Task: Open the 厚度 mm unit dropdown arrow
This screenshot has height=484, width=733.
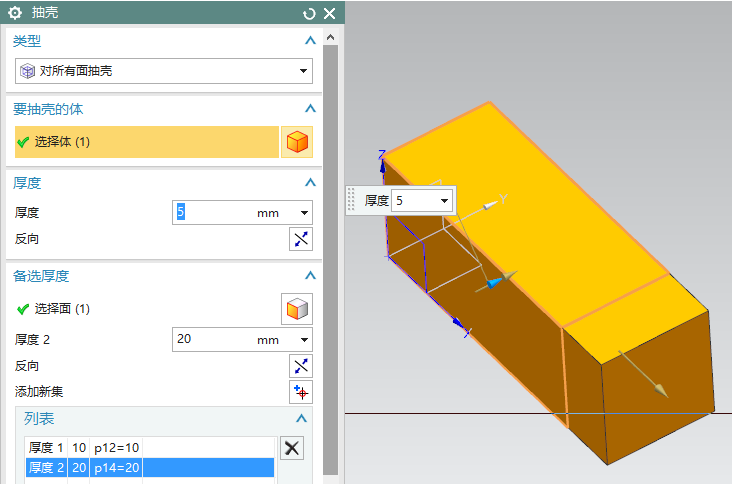Action: 304,212
